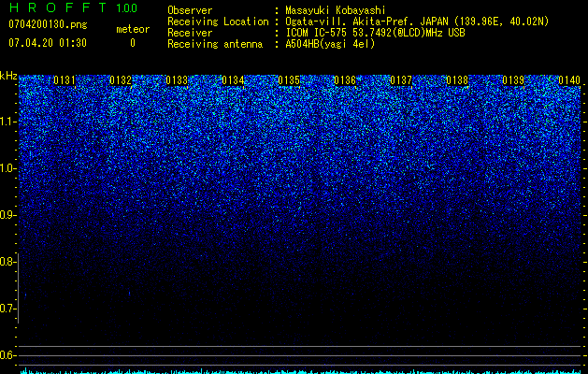
Task: Click the 0132 time marker
Action: [x=121, y=80]
